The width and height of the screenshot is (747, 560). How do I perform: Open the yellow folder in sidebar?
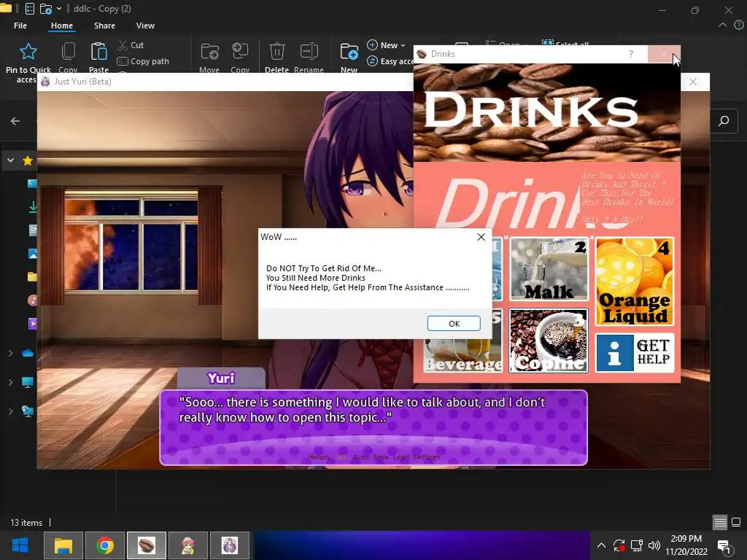coord(32,276)
